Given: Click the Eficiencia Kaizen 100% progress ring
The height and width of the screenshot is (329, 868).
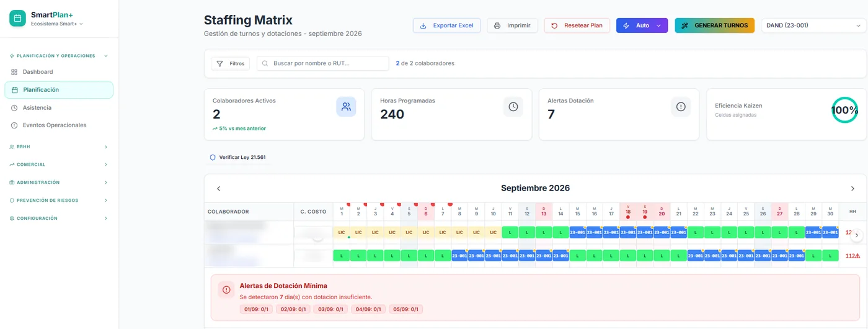Looking at the screenshot, I should coord(844,110).
